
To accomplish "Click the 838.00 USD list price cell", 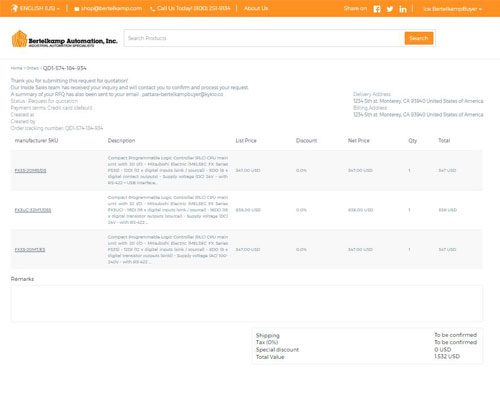I will click(x=248, y=210).
